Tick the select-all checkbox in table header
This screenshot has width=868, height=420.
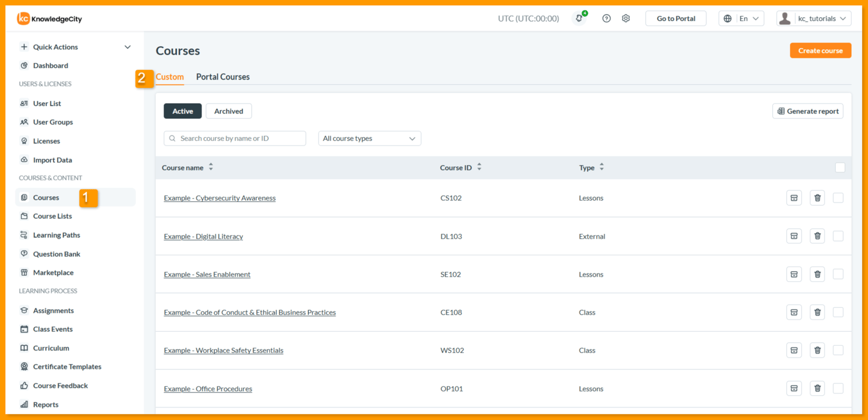[x=840, y=167]
